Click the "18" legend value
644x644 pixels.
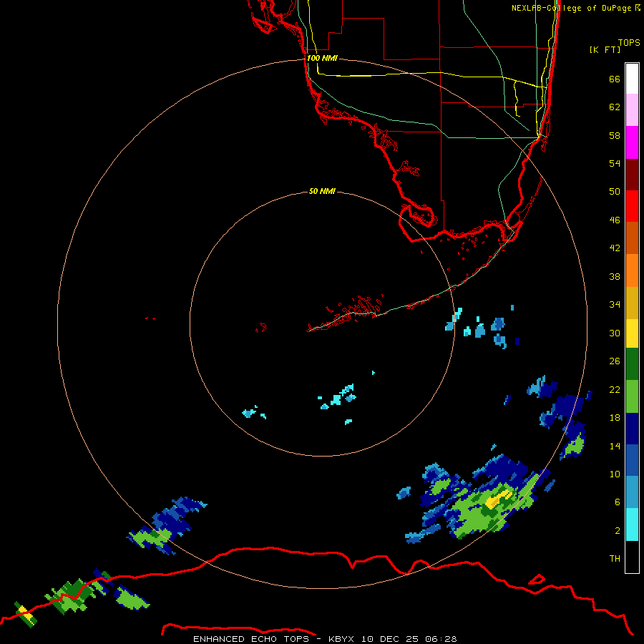point(615,418)
